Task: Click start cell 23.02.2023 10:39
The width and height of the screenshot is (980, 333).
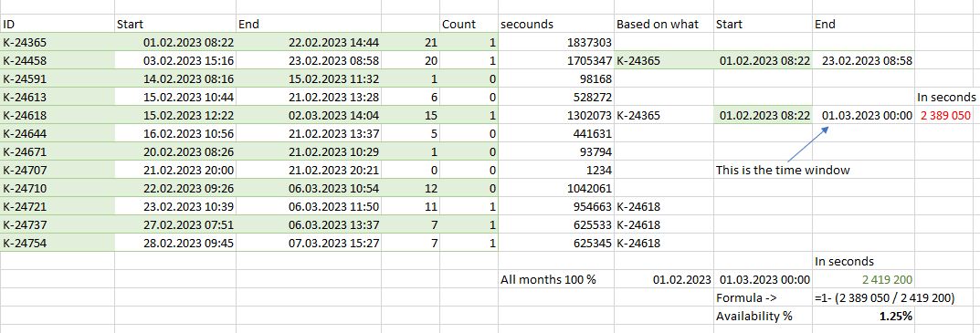Action: click(x=175, y=206)
